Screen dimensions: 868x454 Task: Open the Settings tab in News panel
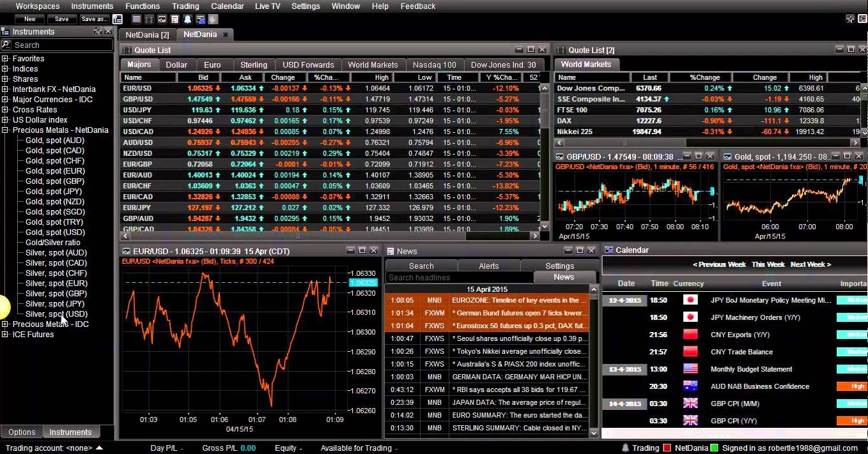[560, 266]
